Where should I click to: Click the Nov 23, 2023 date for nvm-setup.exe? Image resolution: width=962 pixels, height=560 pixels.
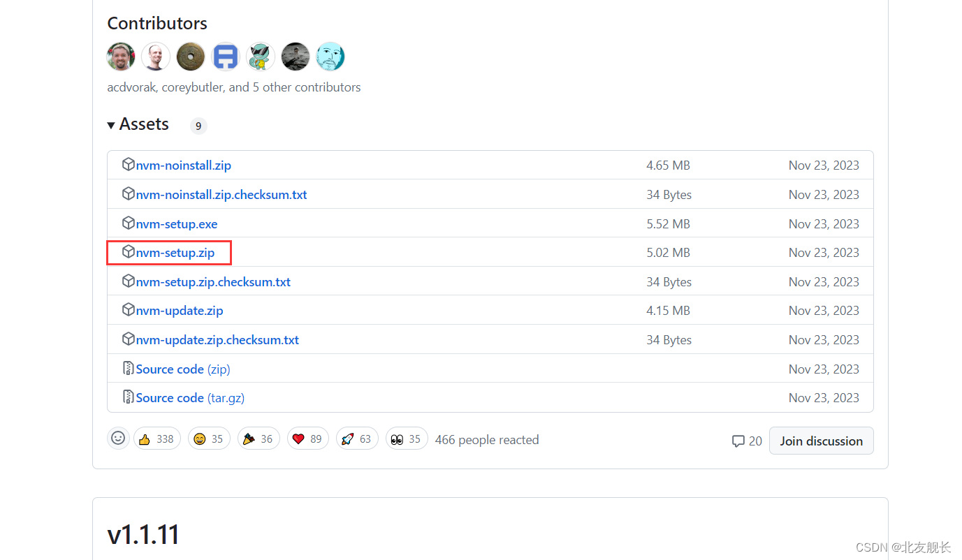pos(824,224)
